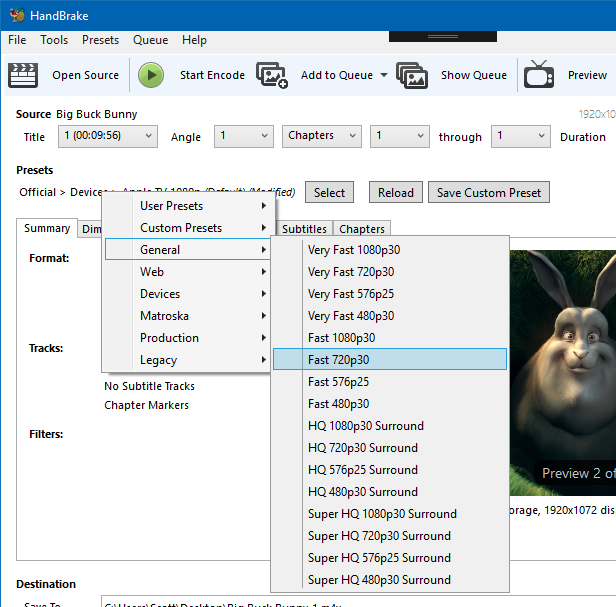Choose the Super HQ 720p30 Surround preset
This screenshot has height=607, width=616.
(390, 536)
